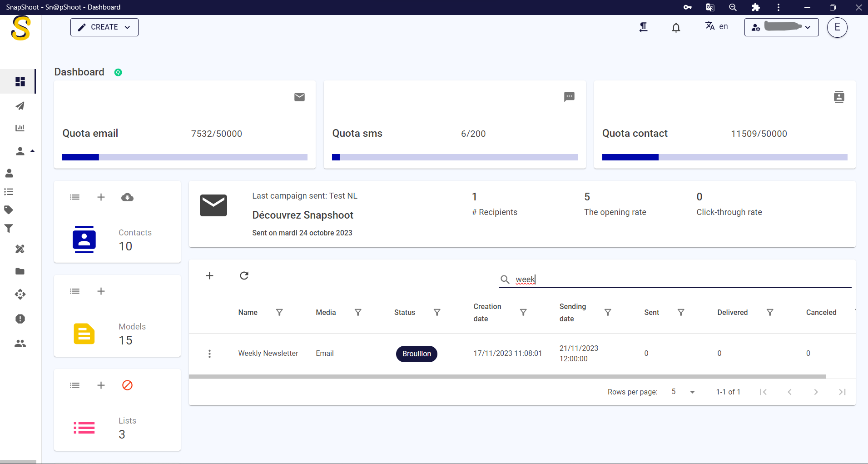Click the cloud upload icon on Contacts card
The height and width of the screenshot is (464, 868).
[x=127, y=197]
